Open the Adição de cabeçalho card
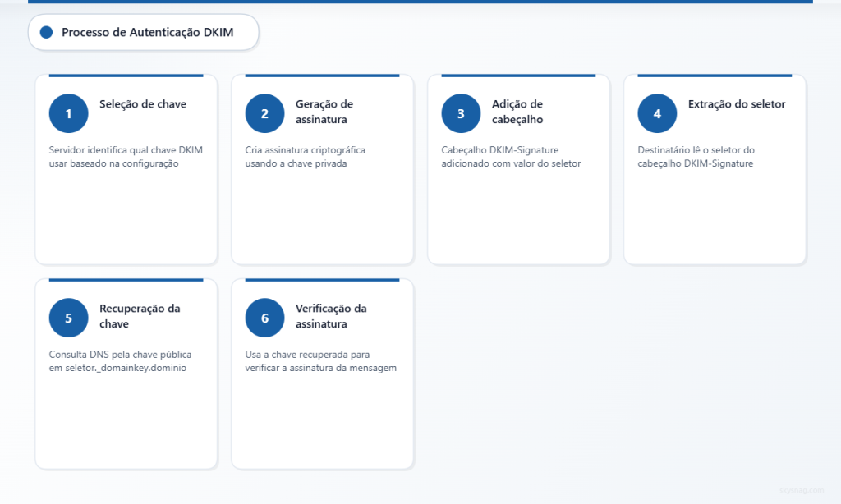 click(518, 168)
